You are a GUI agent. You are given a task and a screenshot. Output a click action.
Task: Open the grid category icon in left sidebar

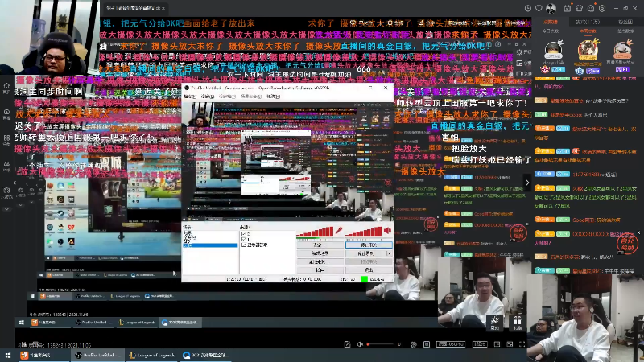(6, 139)
